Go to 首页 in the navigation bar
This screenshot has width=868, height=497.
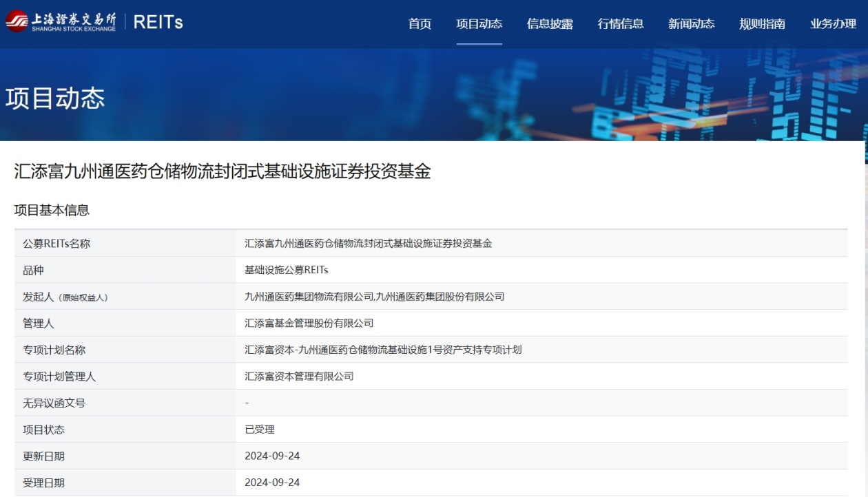[x=420, y=24]
